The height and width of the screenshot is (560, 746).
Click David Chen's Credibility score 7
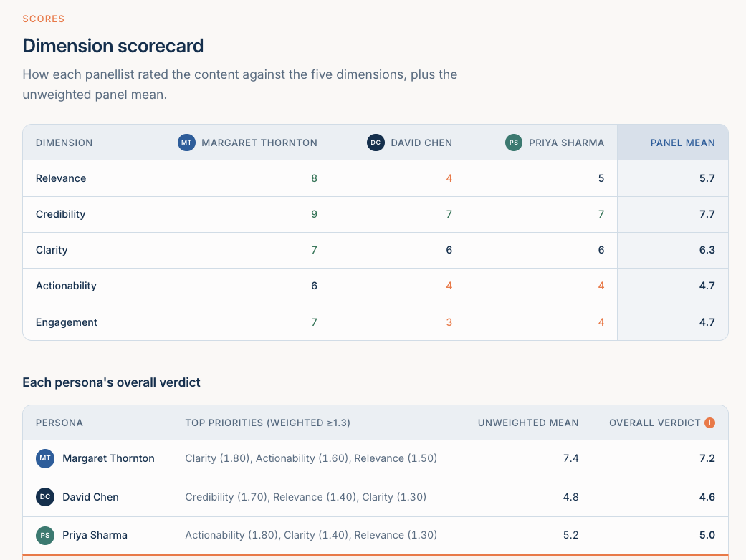pyautogui.click(x=449, y=214)
